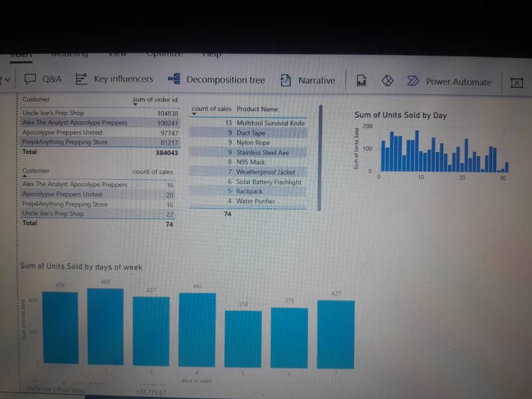Insert a paginated report visual
This screenshot has width=532, height=399.
pos(361,81)
